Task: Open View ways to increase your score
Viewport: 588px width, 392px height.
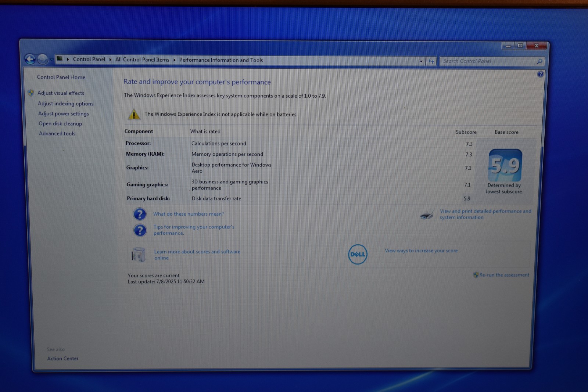Action: 422,251
